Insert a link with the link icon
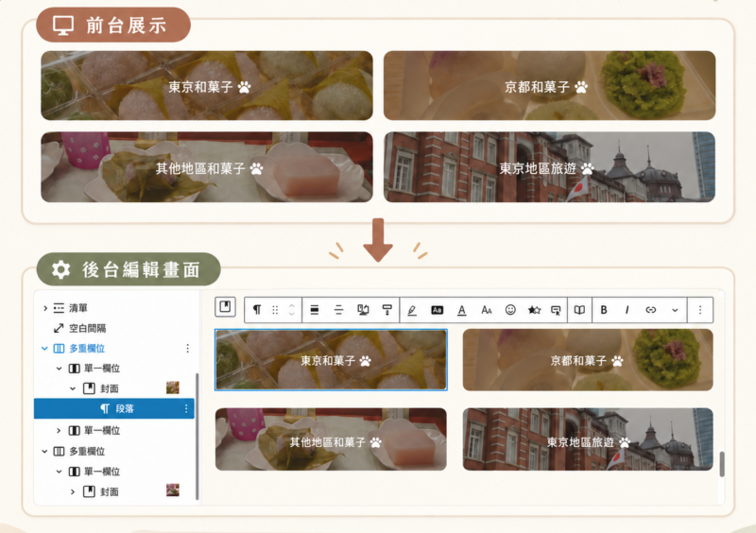 [x=651, y=310]
